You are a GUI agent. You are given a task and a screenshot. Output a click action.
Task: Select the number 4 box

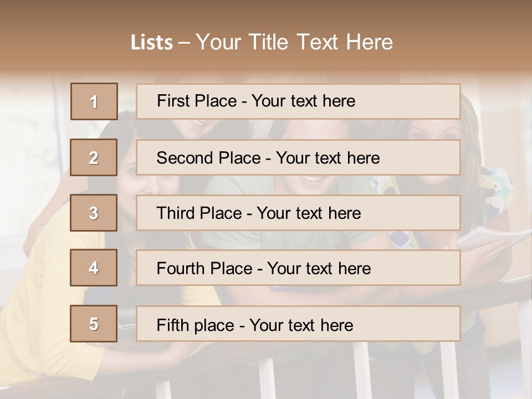click(x=94, y=268)
